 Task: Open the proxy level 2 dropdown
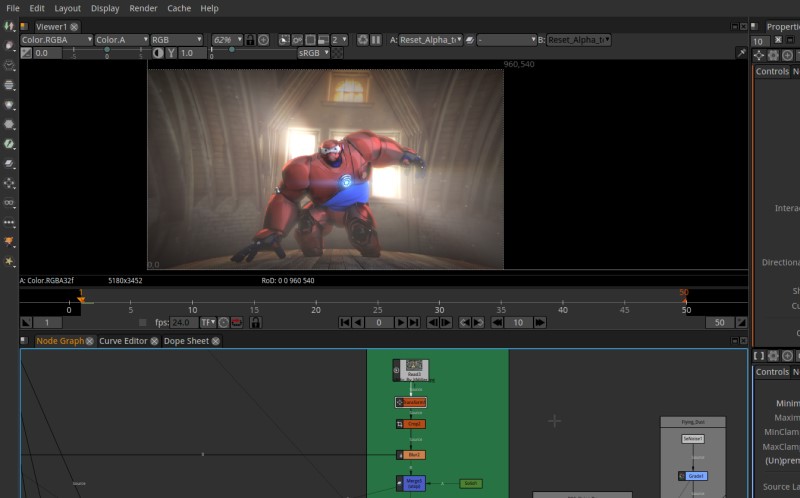(x=339, y=40)
